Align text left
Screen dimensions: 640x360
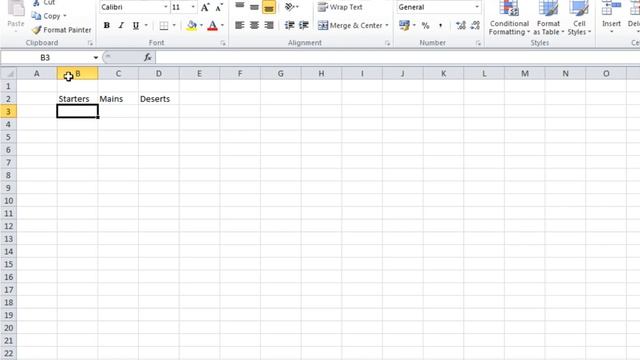pyautogui.click(x=240, y=25)
